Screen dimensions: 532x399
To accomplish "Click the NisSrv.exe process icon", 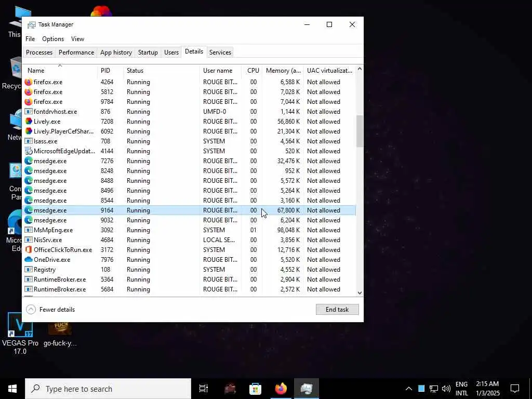I will 29,240.
